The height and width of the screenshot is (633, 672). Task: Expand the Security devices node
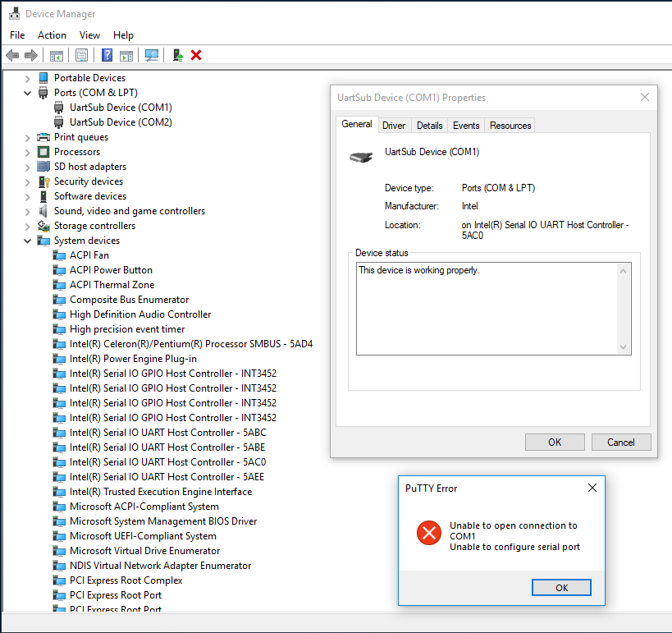pyautogui.click(x=27, y=182)
